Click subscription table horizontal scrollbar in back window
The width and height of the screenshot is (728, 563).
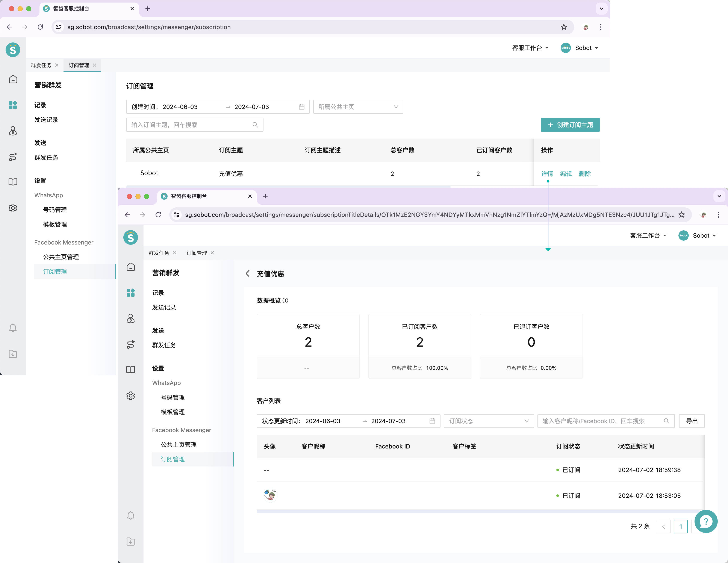288,186
